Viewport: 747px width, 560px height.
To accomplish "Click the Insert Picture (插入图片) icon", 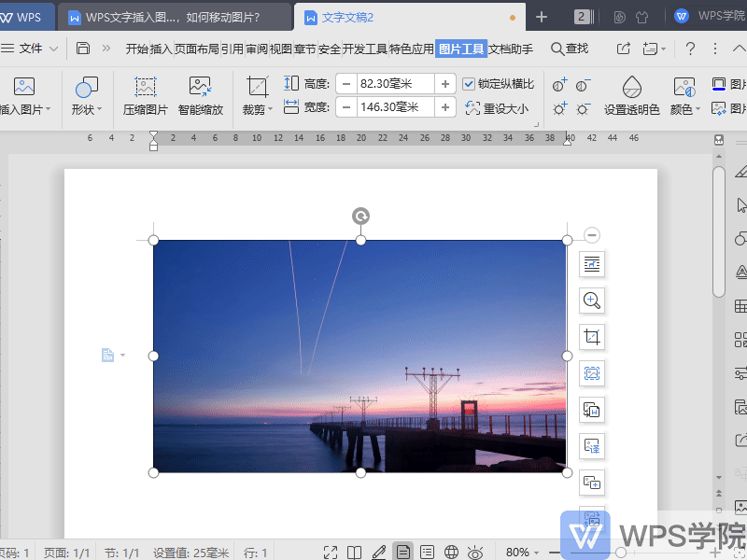I will pos(24,87).
